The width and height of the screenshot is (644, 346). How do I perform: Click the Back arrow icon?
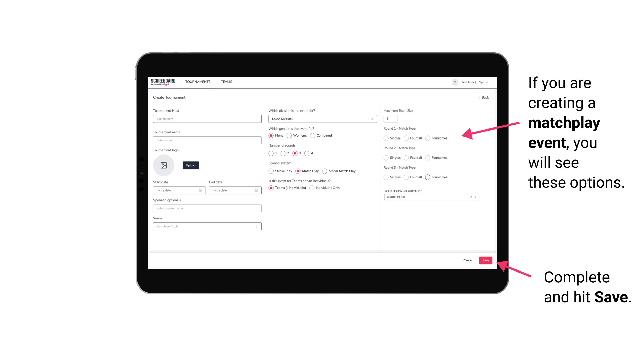tap(478, 97)
